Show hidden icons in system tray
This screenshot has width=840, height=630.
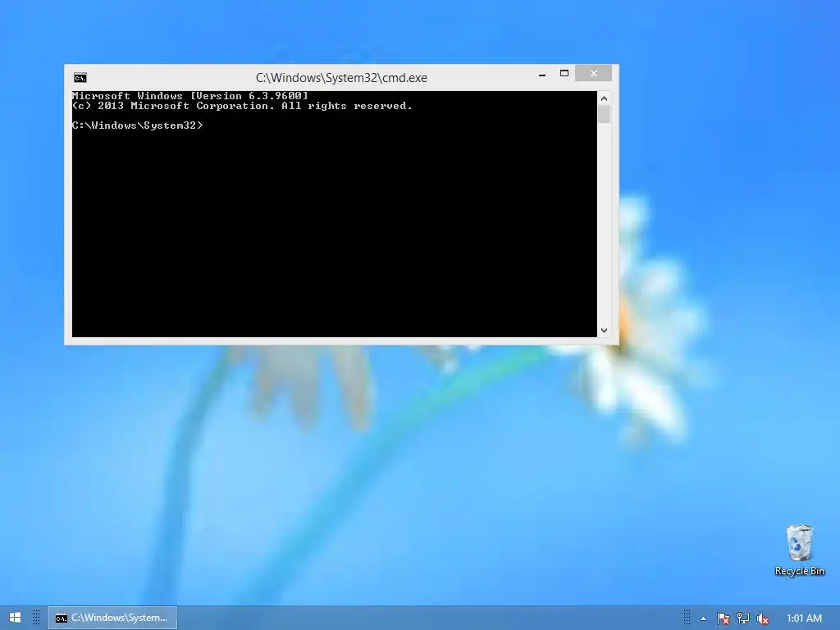click(703, 619)
